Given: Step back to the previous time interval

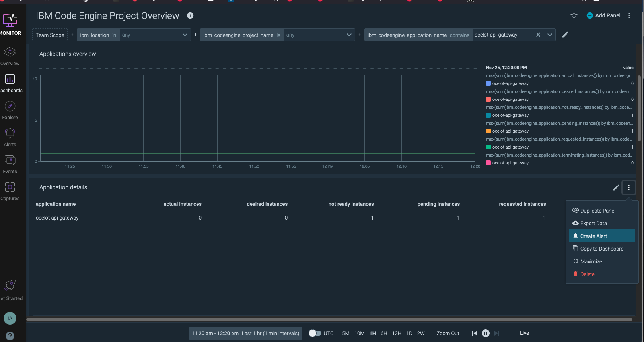Looking at the screenshot, I should pyautogui.click(x=474, y=333).
